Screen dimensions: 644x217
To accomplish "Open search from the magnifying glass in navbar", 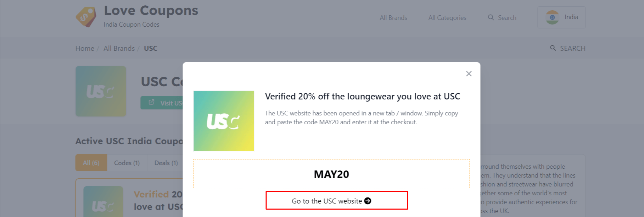I will pyautogui.click(x=491, y=17).
